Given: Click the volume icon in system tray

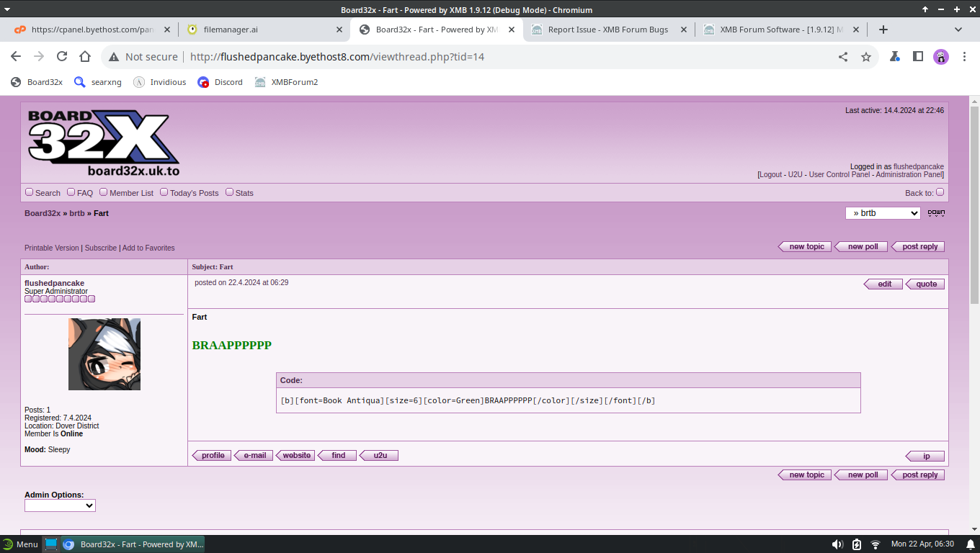Looking at the screenshot, I should click(x=837, y=544).
